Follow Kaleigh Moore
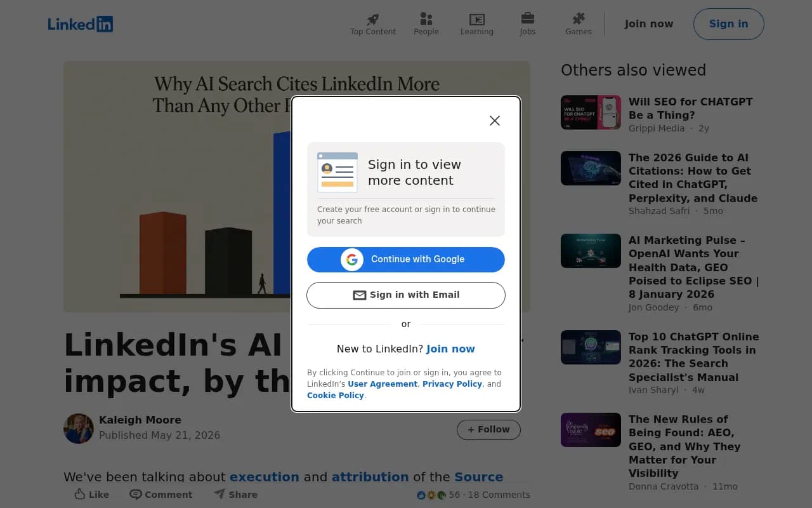The width and height of the screenshot is (812, 508). point(488,430)
